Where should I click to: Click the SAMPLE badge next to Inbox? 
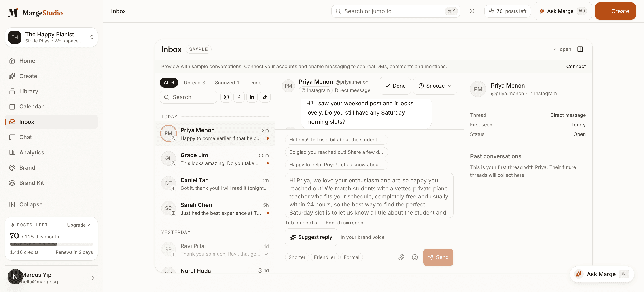(198, 49)
